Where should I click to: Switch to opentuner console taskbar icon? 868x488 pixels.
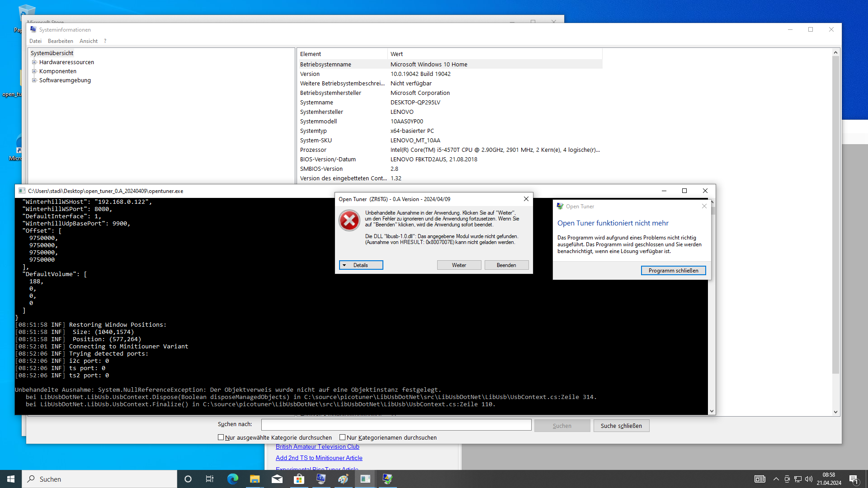[x=365, y=479]
